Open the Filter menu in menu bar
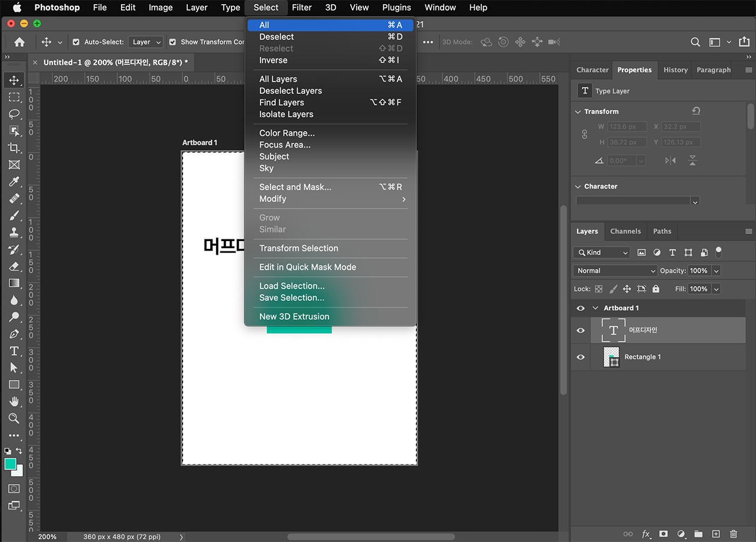756x542 pixels. [x=302, y=8]
